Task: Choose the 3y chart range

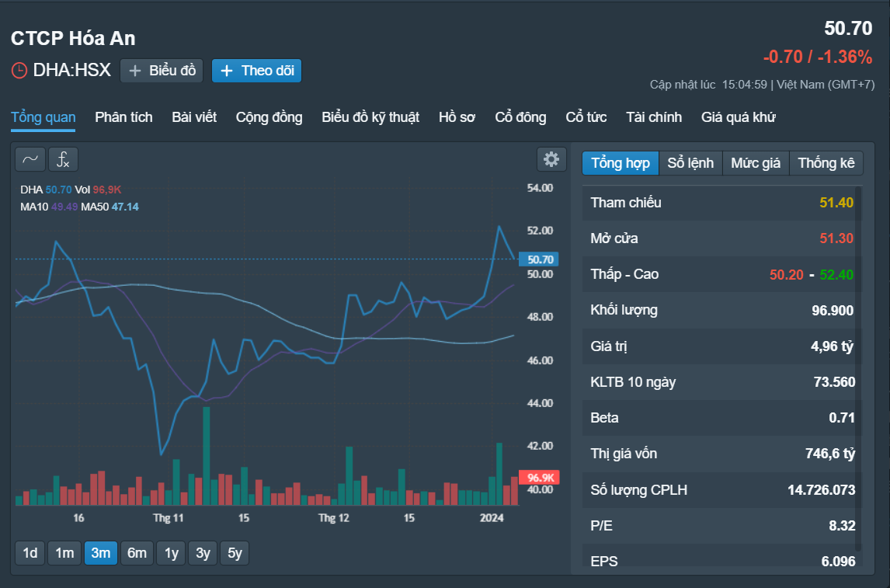Action: click(x=203, y=553)
